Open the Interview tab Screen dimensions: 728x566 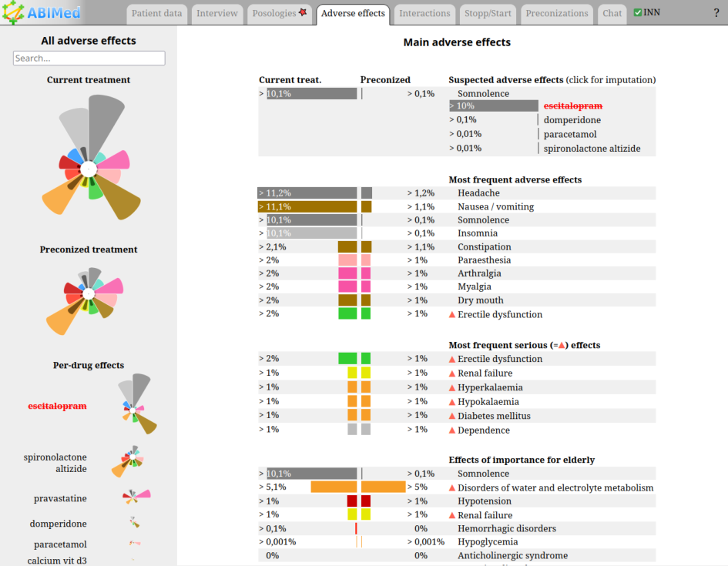click(x=216, y=14)
